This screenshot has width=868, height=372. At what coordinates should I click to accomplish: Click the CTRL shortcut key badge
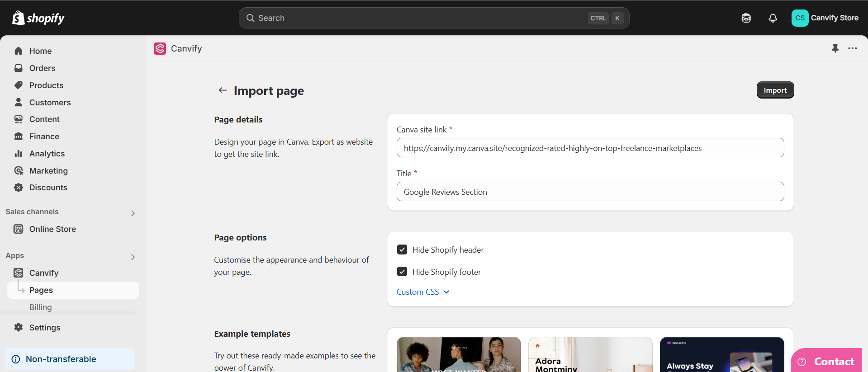pyautogui.click(x=598, y=18)
